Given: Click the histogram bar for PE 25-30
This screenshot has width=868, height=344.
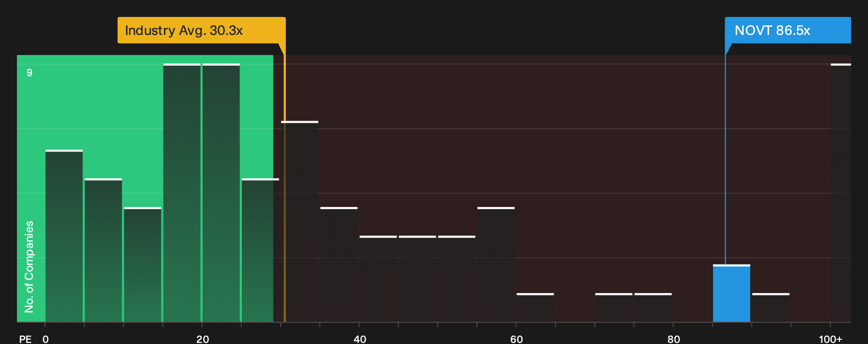Looking at the screenshot, I should [260, 250].
